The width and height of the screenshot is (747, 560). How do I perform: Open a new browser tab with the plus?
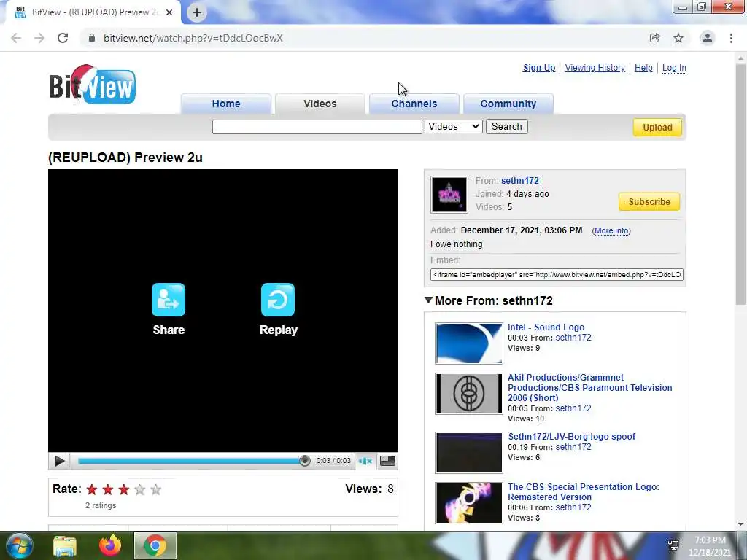pos(197,12)
